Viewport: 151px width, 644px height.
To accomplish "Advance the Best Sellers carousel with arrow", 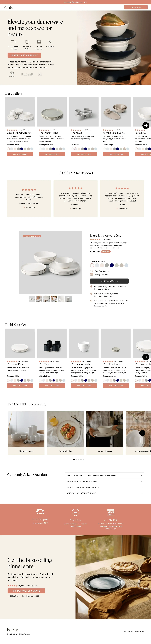I will pyautogui.click(x=146, y=125).
